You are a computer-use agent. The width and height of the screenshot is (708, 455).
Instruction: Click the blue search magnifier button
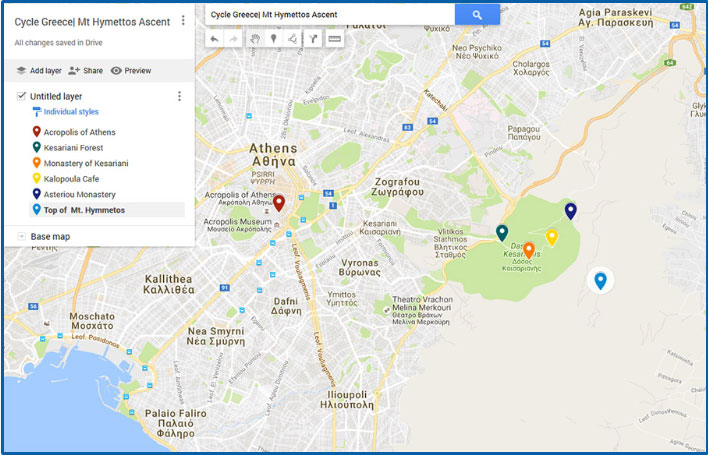tap(477, 14)
